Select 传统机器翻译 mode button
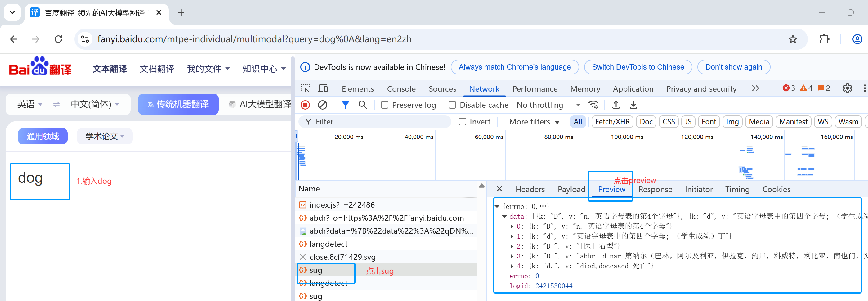Viewport: 868px width, 301px height. point(178,104)
